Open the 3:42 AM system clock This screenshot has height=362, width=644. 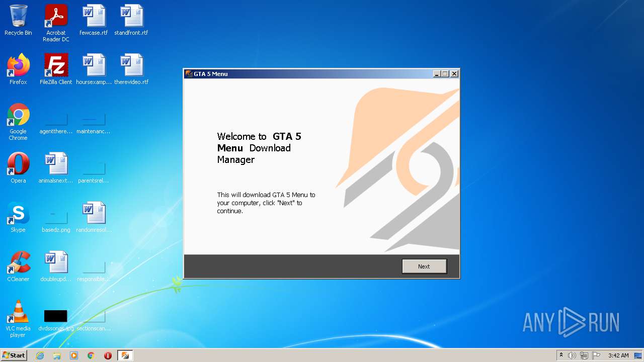618,355
